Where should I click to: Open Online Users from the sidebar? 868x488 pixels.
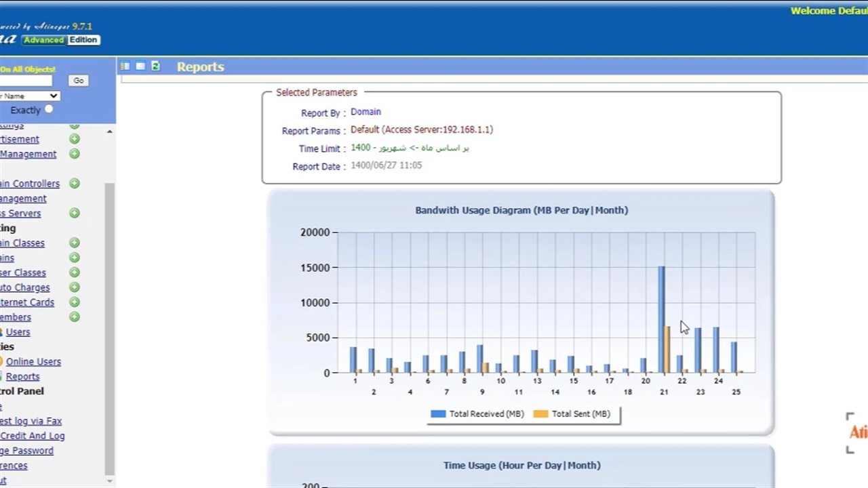coord(33,362)
